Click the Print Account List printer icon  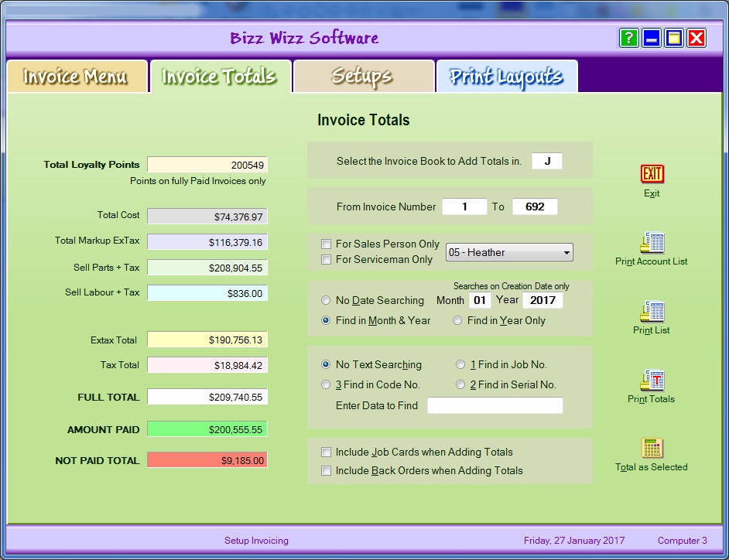pyautogui.click(x=652, y=242)
